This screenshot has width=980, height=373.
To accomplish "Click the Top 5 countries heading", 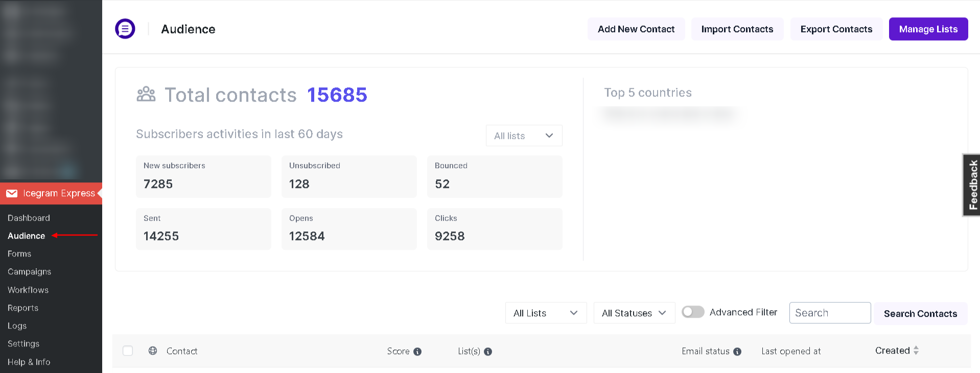I will tap(648, 92).
